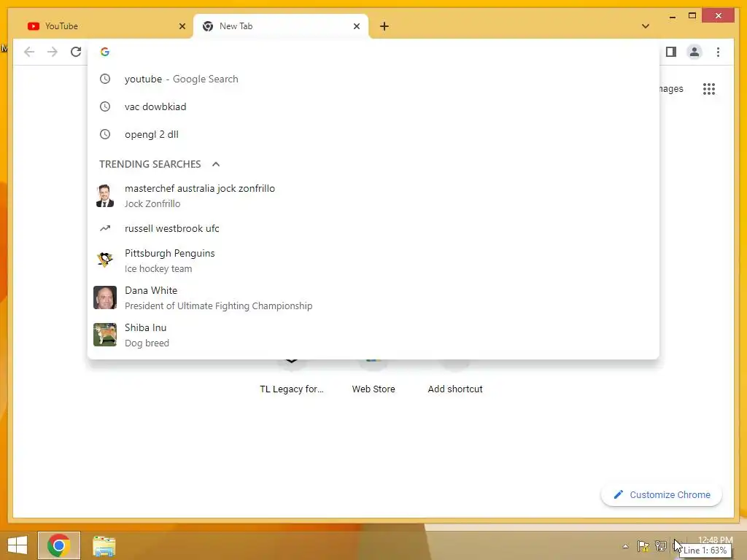Viewport: 747px width, 560px height.
Task: Open the Images link at top right
Action: 671,88
